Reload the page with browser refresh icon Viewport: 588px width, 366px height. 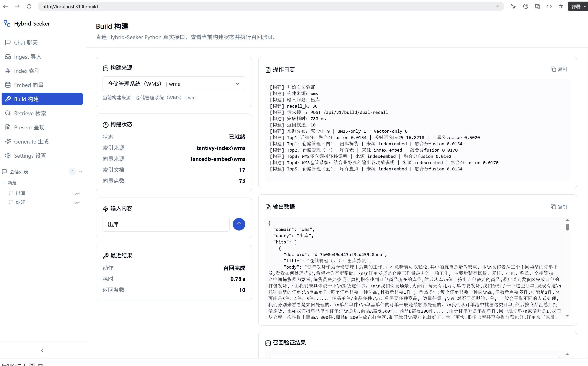click(x=29, y=6)
